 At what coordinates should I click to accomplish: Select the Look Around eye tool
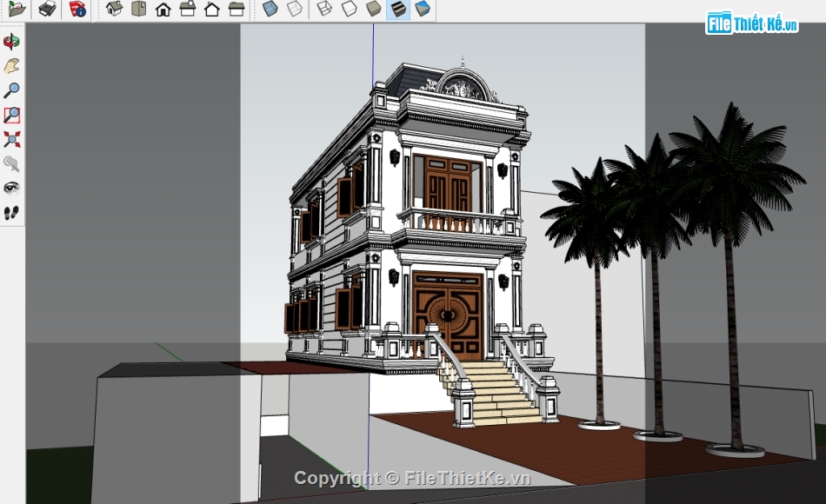11,188
